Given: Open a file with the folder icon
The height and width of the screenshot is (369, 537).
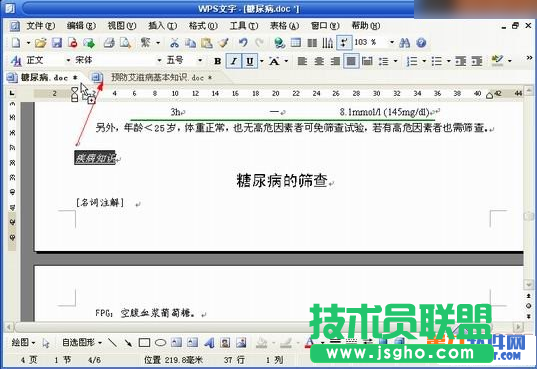Looking at the screenshot, I should point(40,43).
